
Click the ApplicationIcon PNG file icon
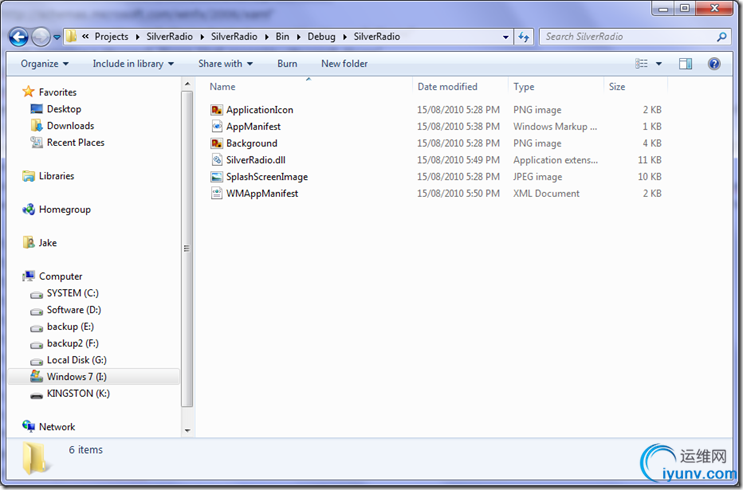(217, 110)
